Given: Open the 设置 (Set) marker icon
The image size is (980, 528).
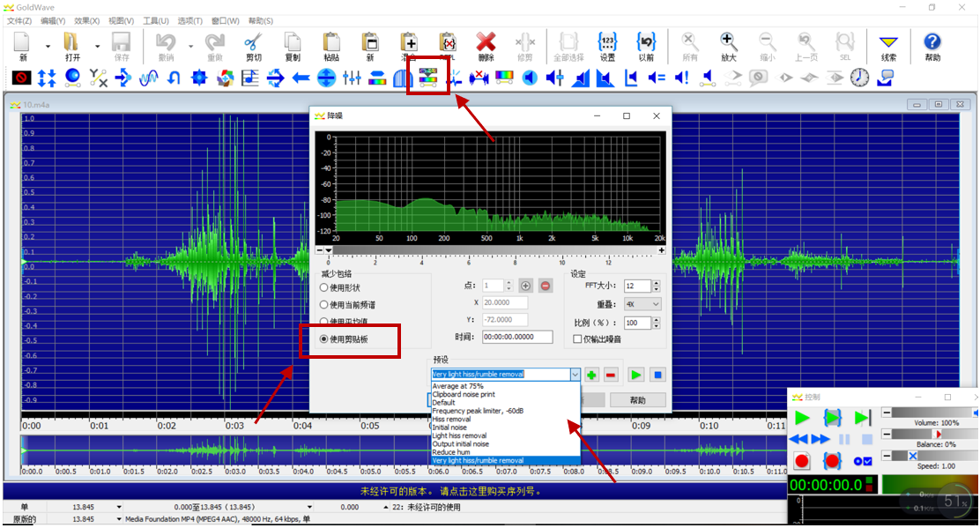Looking at the screenshot, I should tap(607, 41).
